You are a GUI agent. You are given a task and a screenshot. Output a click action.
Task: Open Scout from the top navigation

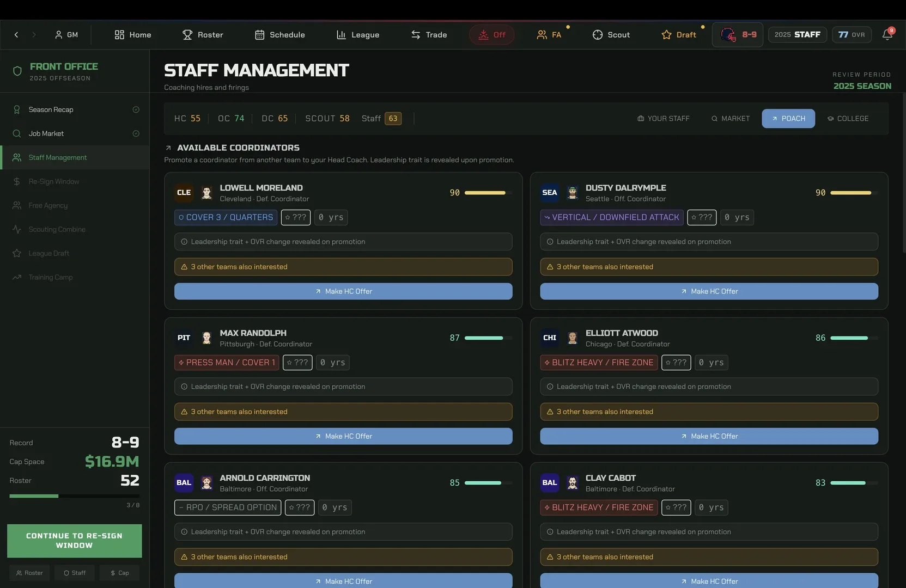click(x=611, y=35)
